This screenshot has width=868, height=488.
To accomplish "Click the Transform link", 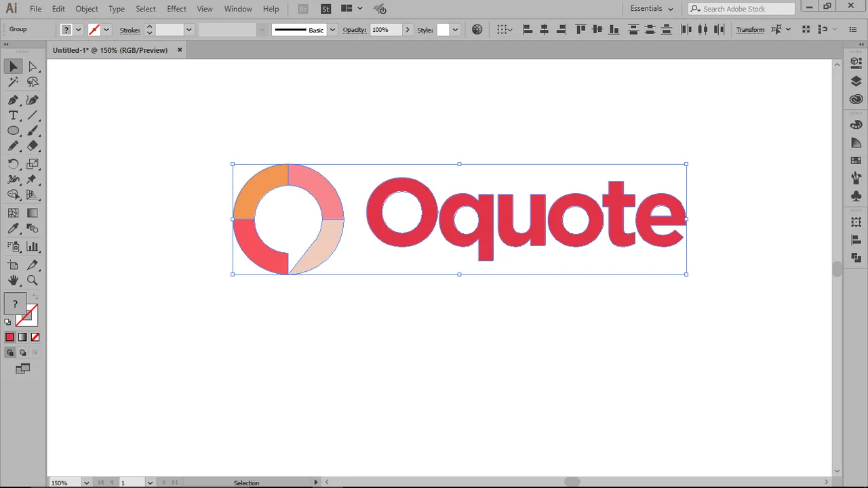I will click(750, 30).
